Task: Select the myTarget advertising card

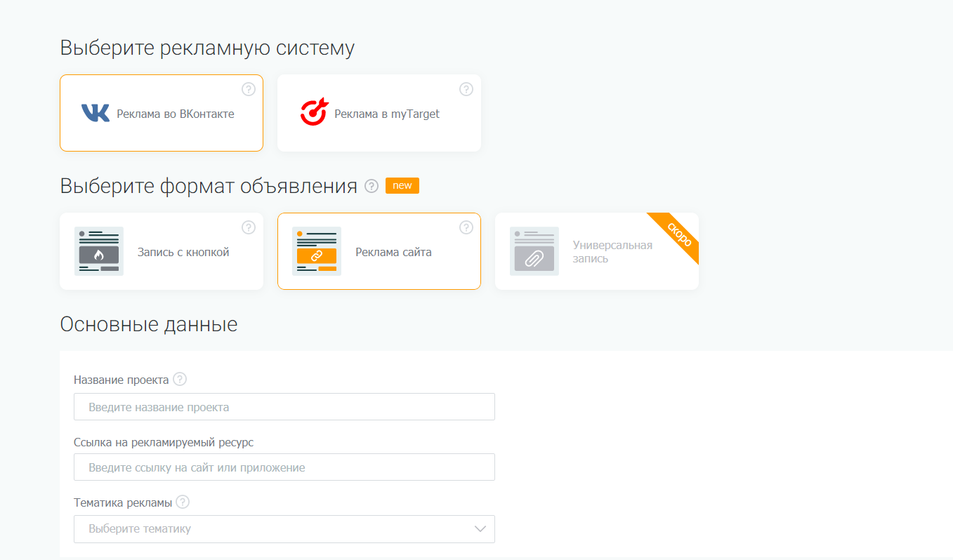Action: (x=379, y=113)
